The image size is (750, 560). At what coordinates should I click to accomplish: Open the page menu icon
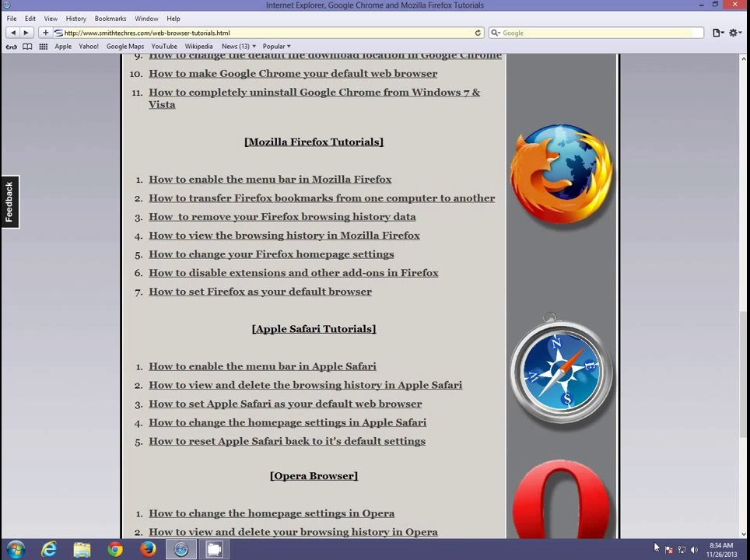(718, 33)
